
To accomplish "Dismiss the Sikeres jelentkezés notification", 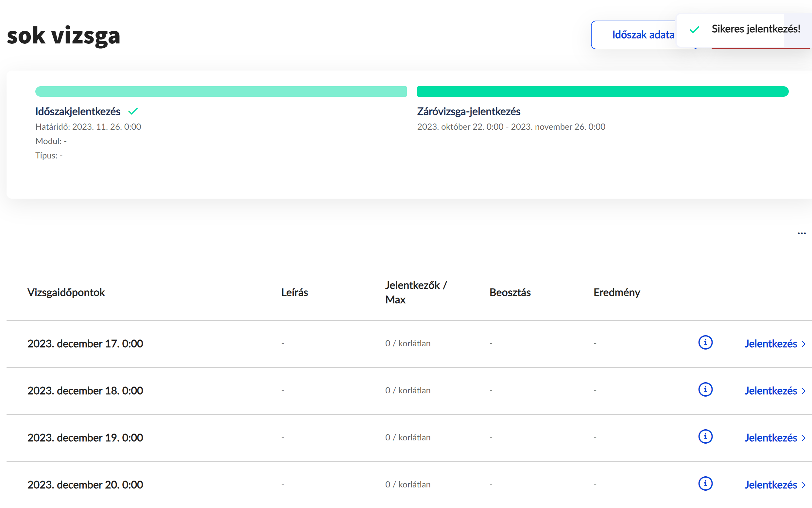I will point(755,29).
